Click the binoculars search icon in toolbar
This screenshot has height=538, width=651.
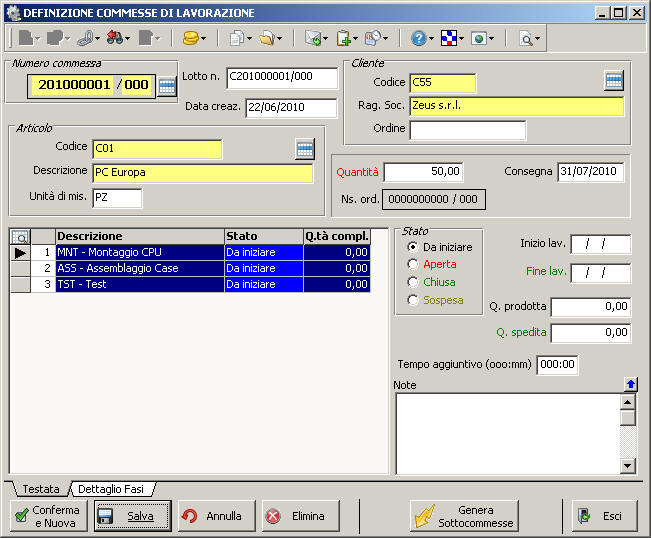coord(115,39)
